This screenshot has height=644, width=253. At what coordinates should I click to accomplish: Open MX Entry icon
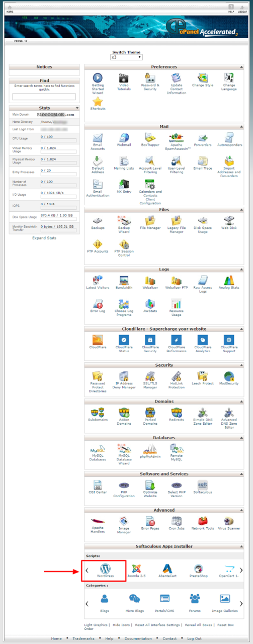[124, 185]
